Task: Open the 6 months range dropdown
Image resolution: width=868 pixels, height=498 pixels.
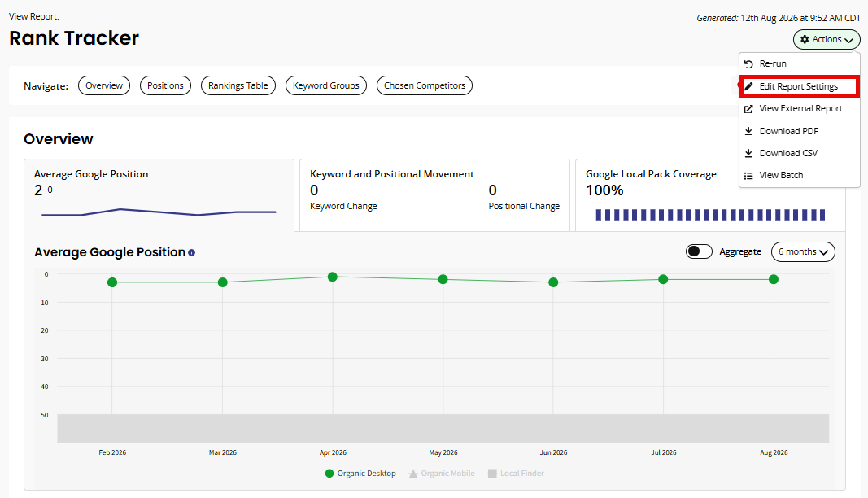Action: click(803, 251)
